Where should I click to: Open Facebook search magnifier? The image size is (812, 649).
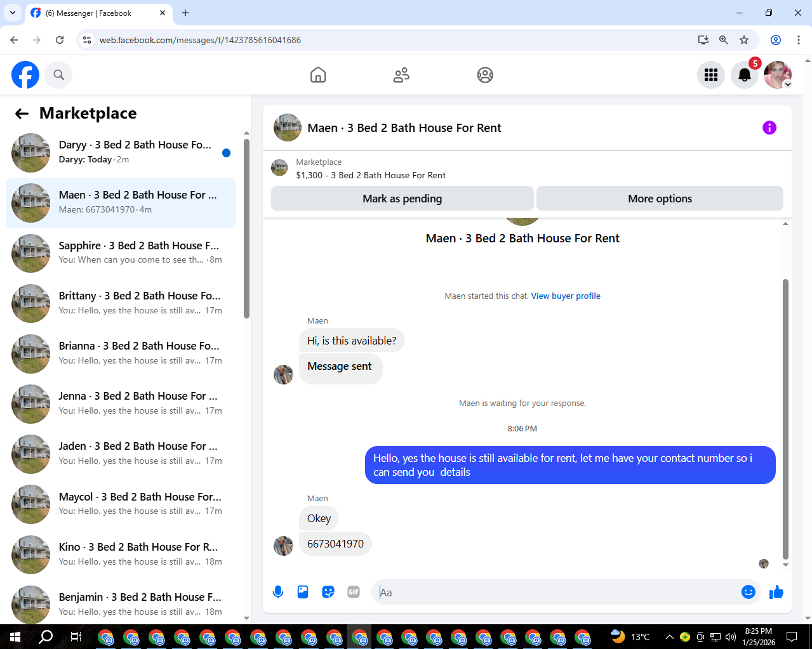58,75
